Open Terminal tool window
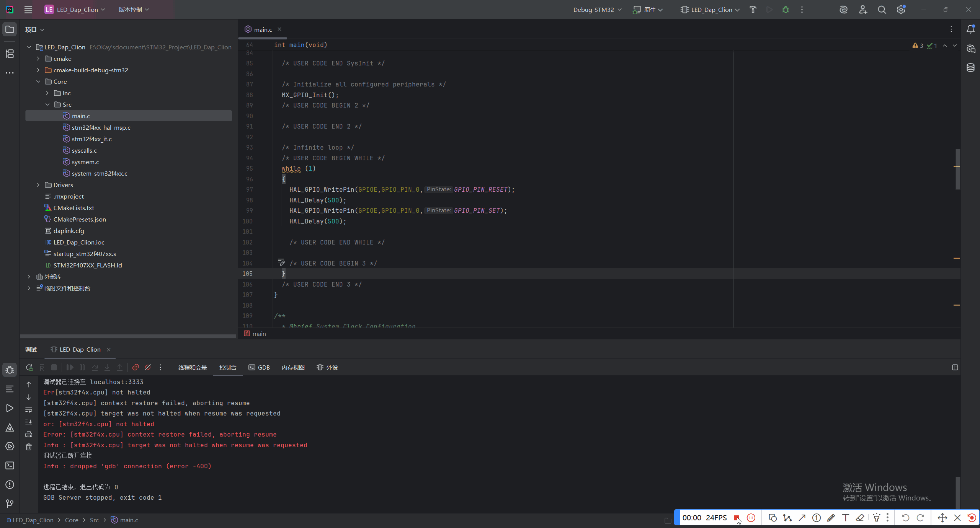Viewport: 980px width, 528px height. (10, 466)
